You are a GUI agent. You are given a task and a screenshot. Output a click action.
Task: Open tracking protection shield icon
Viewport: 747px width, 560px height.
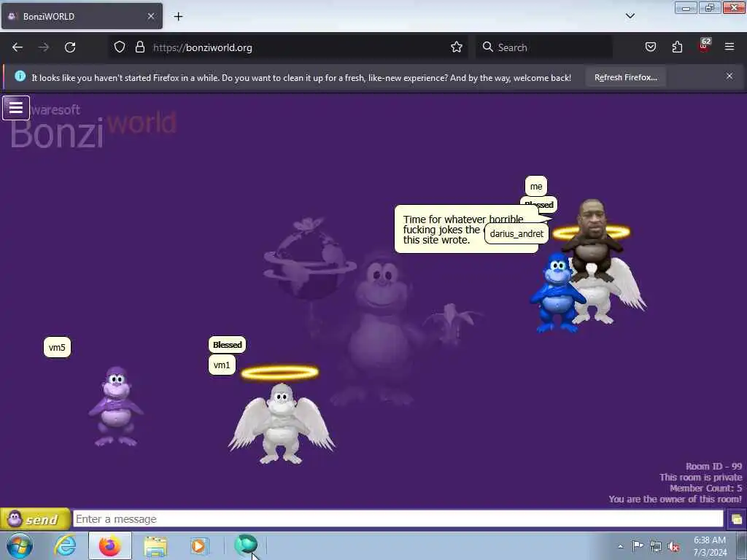[x=120, y=47]
